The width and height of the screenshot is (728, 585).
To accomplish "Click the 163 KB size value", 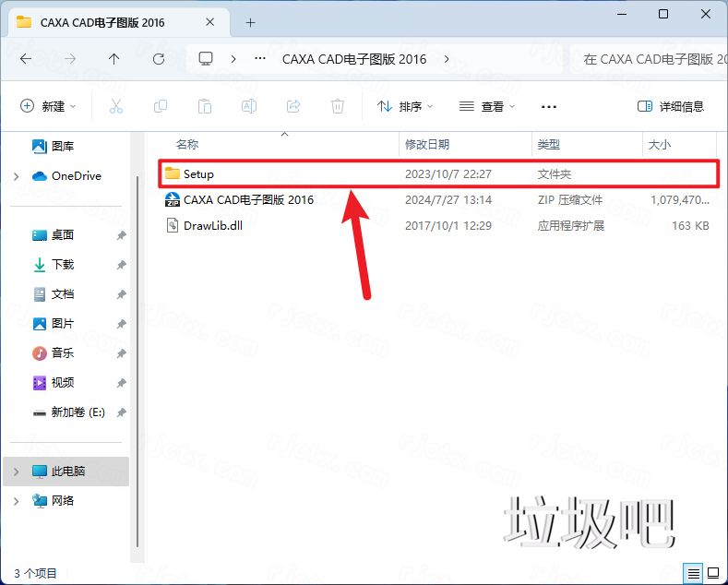I will [x=690, y=226].
